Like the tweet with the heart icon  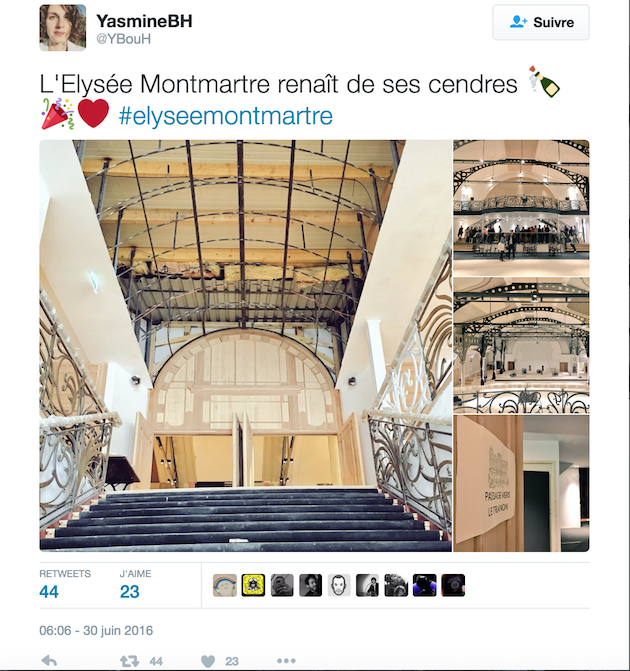[208, 662]
